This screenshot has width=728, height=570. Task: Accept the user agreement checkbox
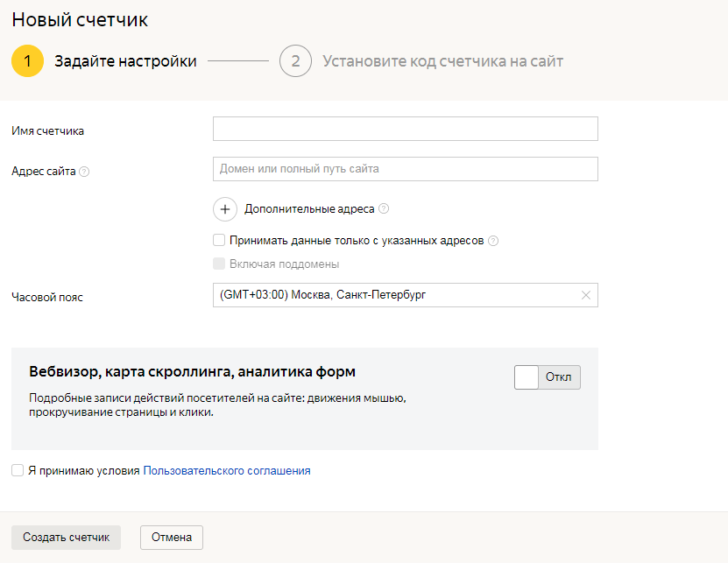click(18, 470)
